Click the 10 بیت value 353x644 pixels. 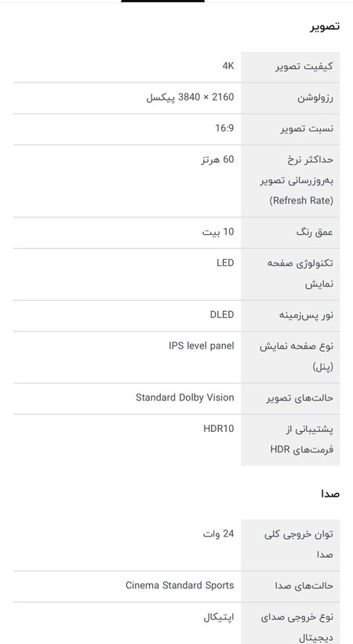pos(218,232)
